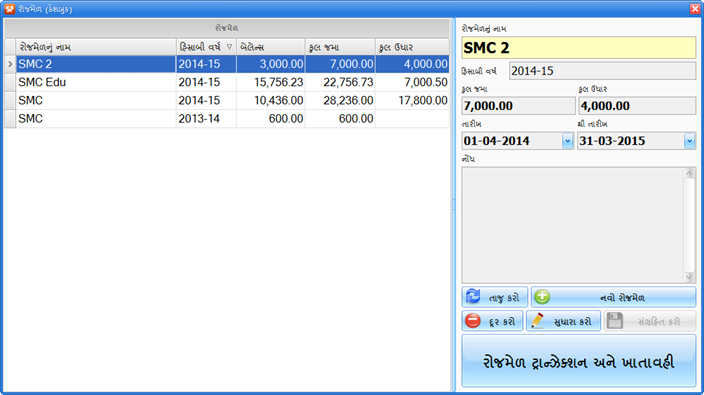Click the 7,000.50 debit cell
Screen dimensions: 704x395
pyautogui.click(x=412, y=82)
